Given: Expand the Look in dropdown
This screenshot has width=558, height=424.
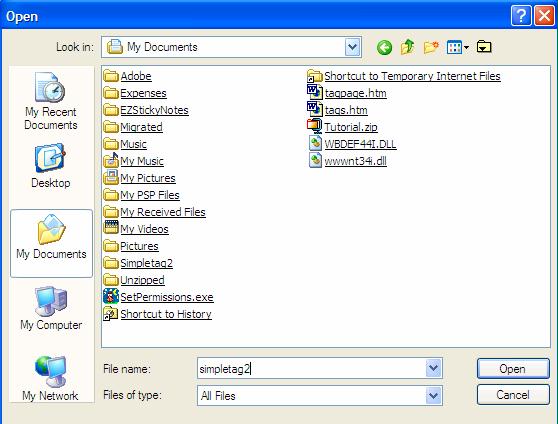Looking at the screenshot, I should pyautogui.click(x=352, y=47).
